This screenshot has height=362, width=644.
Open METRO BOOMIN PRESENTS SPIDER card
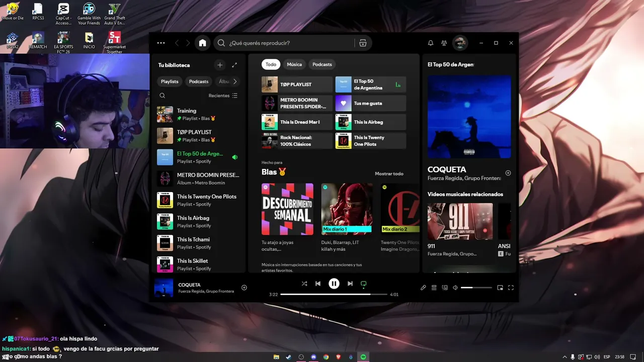297,103
